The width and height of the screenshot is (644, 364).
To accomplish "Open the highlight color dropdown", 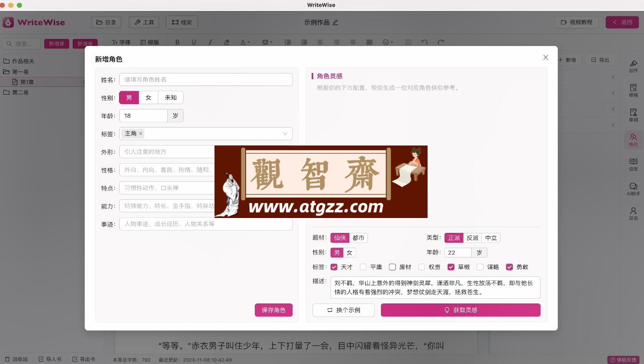I will click(268, 42).
